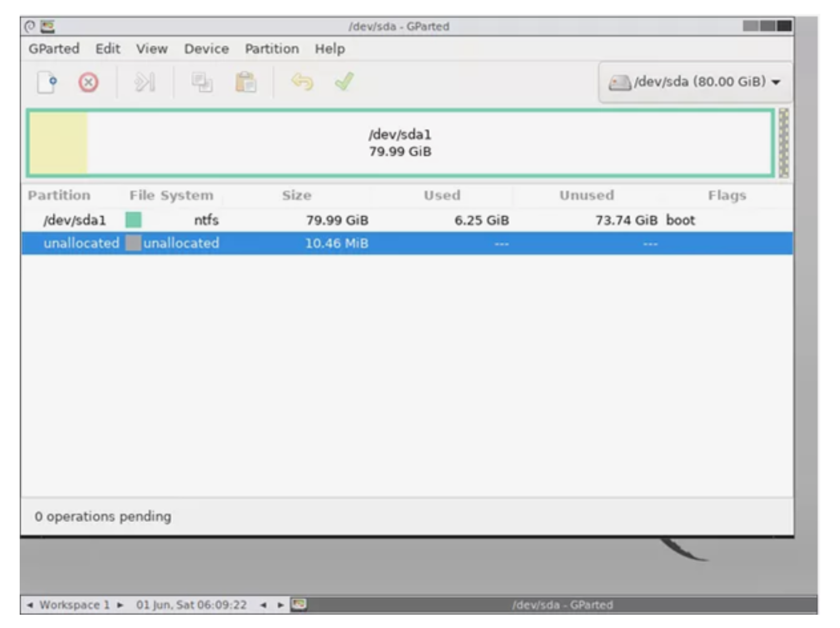The image size is (840, 628).
Task: Click the 0 operations pending status text
Action: pyautogui.click(x=103, y=516)
